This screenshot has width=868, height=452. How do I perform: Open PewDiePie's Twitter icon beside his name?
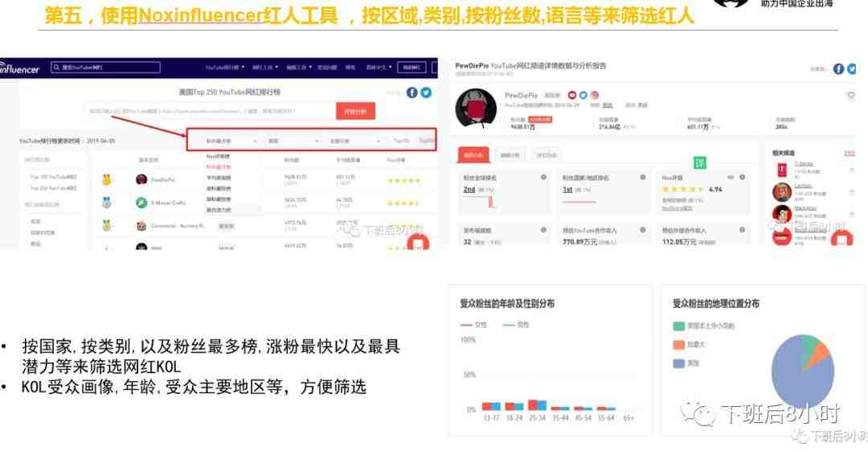(x=583, y=95)
